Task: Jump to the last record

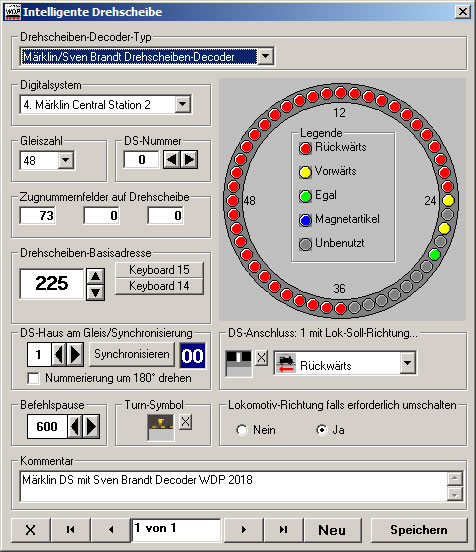Action: [283, 529]
